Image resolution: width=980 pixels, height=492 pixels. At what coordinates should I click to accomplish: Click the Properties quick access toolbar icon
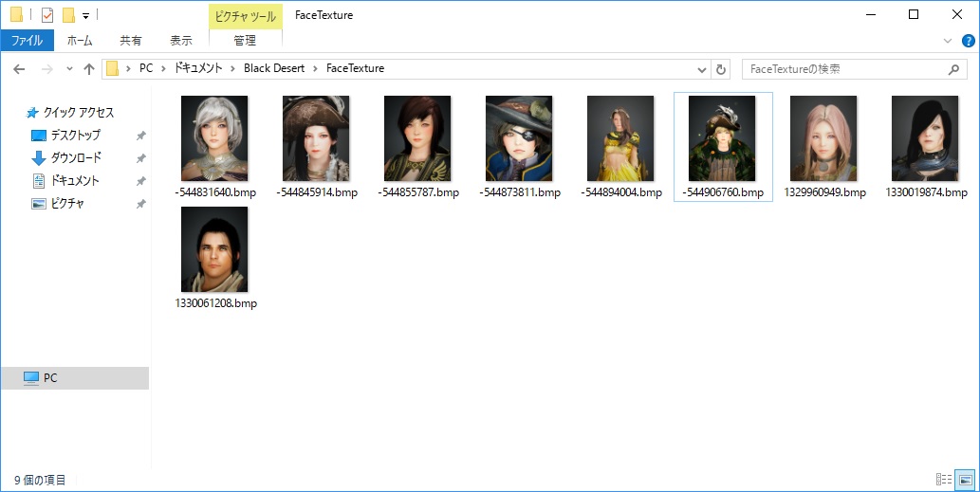click(x=46, y=15)
